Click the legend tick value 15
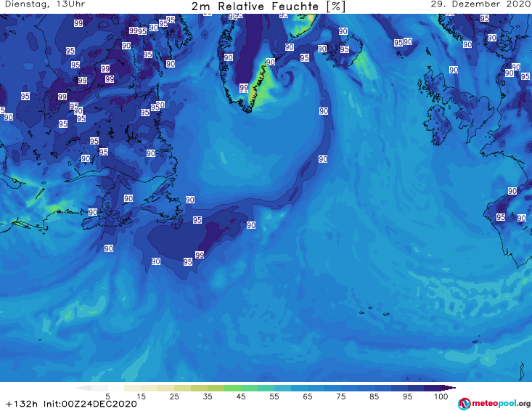The height and width of the screenshot is (411, 532). [x=141, y=396]
